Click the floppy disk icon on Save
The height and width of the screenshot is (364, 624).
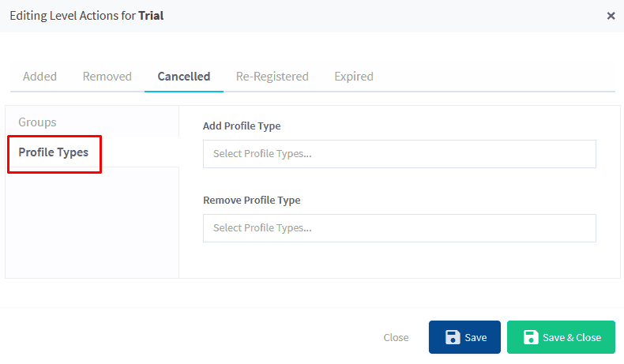tap(453, 337)
